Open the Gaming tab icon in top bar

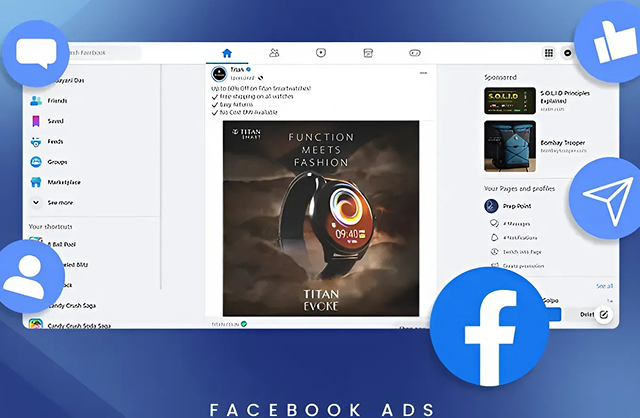[x=415, y=53]
